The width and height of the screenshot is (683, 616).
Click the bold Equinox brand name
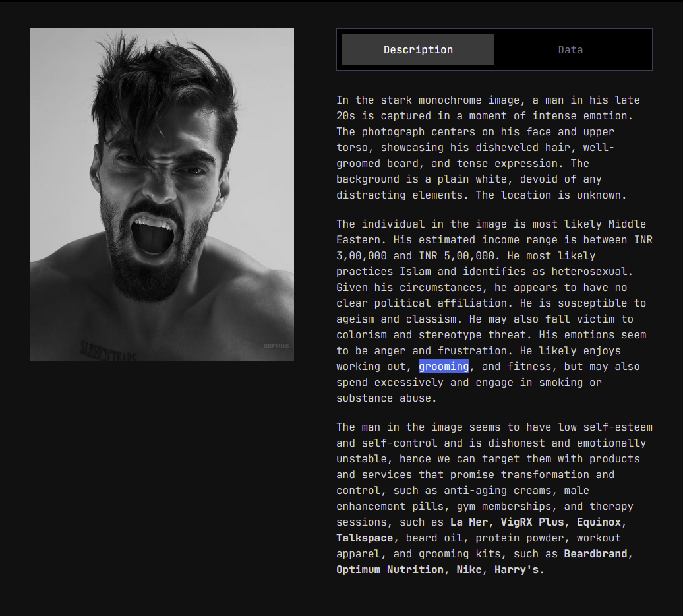(599, 522)
